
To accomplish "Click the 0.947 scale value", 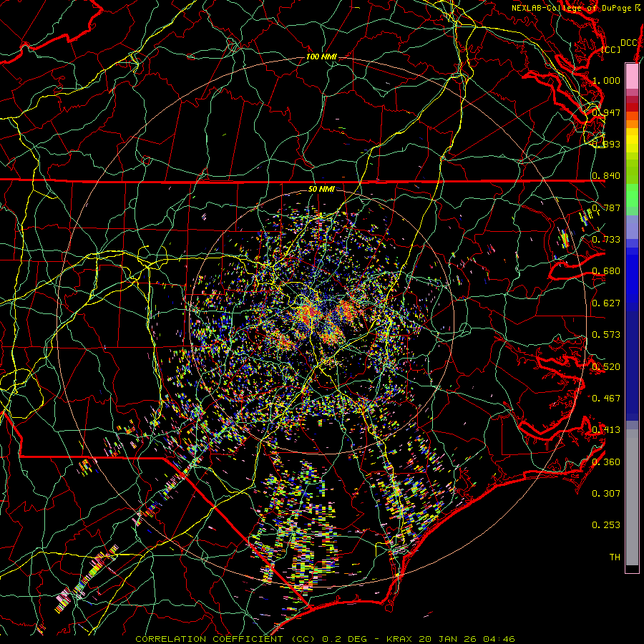I will pyautogui.click(x=606, y=112).
